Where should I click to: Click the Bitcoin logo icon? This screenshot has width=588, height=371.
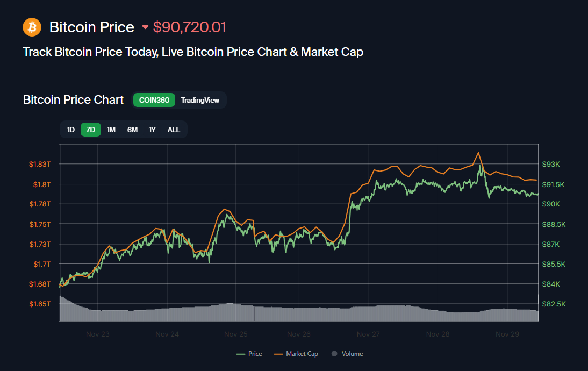pyautogui.click(x=31, y=27)
